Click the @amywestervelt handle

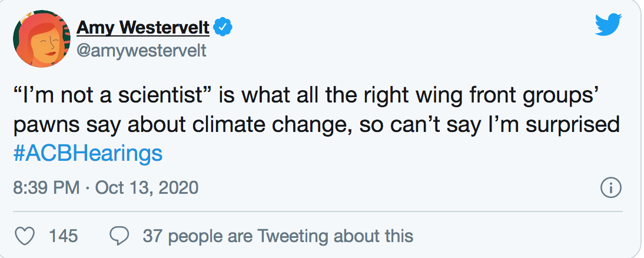pos(141,51)
